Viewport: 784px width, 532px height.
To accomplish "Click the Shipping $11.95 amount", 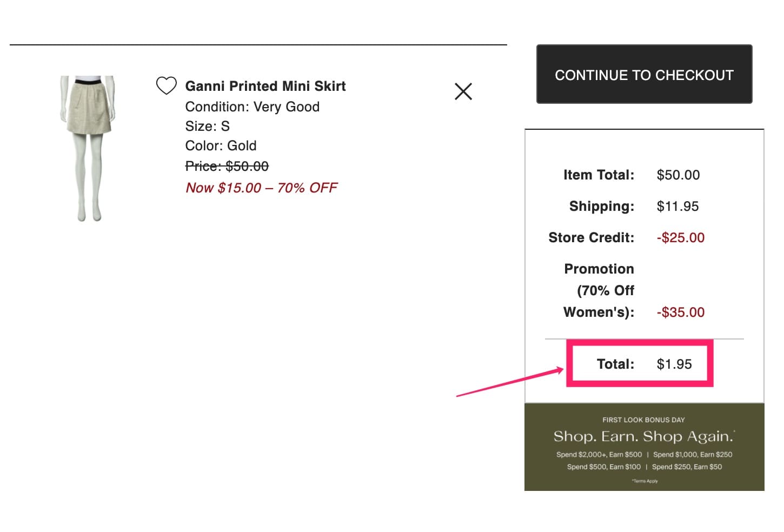I will pos(677,206).
